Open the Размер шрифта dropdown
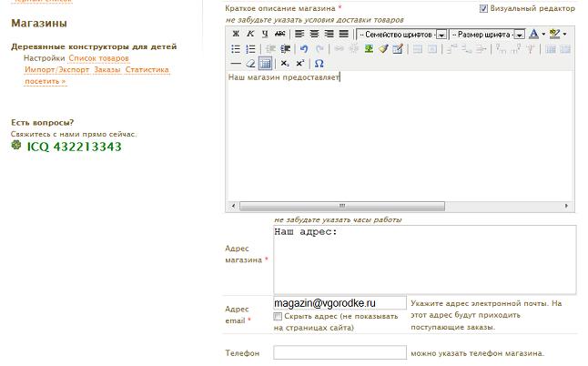This screenshot has height=366, width=588. coord(519,34)
